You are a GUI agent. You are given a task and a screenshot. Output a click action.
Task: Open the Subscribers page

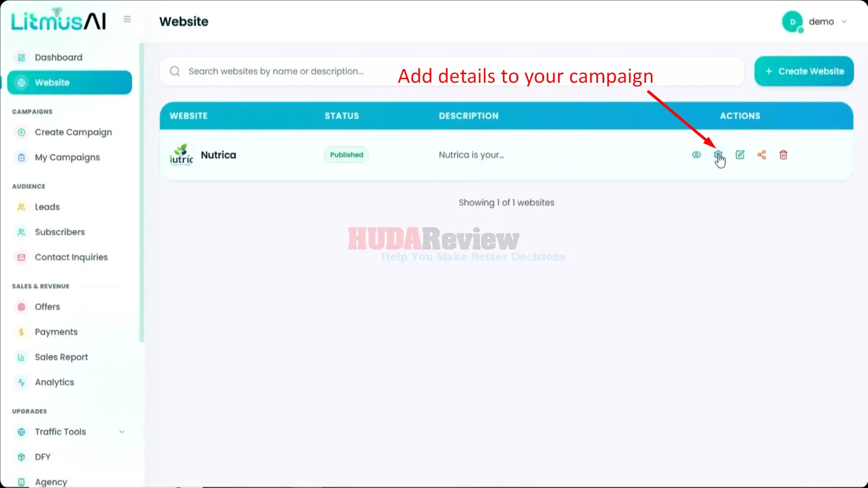pos(70,232)
